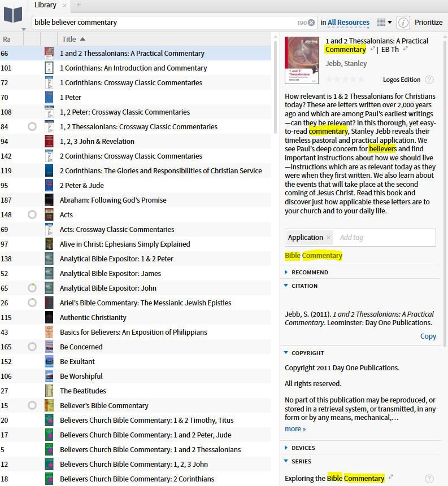Click the cover icon for 1 Peter

tap(49, 97)
